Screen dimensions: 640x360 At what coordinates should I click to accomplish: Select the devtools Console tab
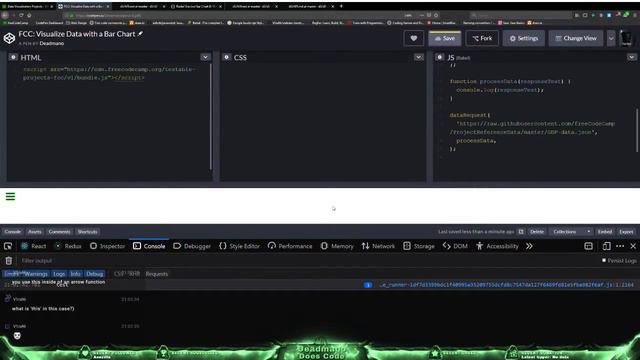click(x=149, y=246)
